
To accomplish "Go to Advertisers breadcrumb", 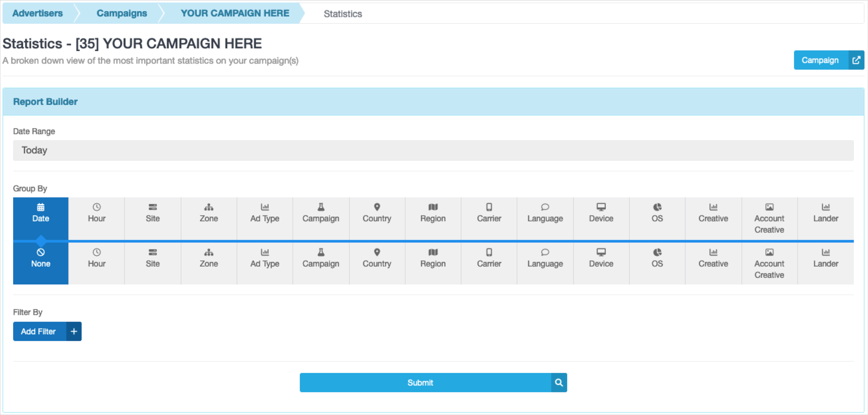I will tap(37, 13).
